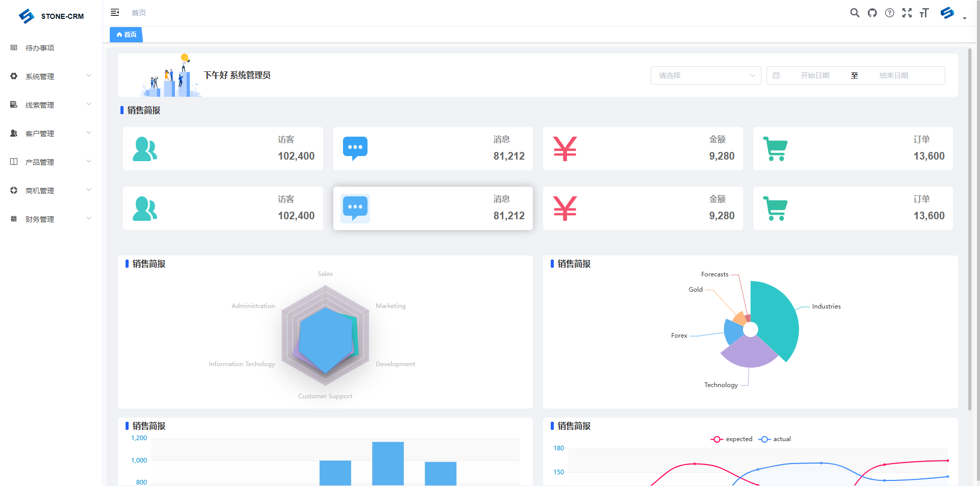Viewport: 980px width, 486px height.
Task: Click the Technology pie slice label
Action: click(721, 385)
